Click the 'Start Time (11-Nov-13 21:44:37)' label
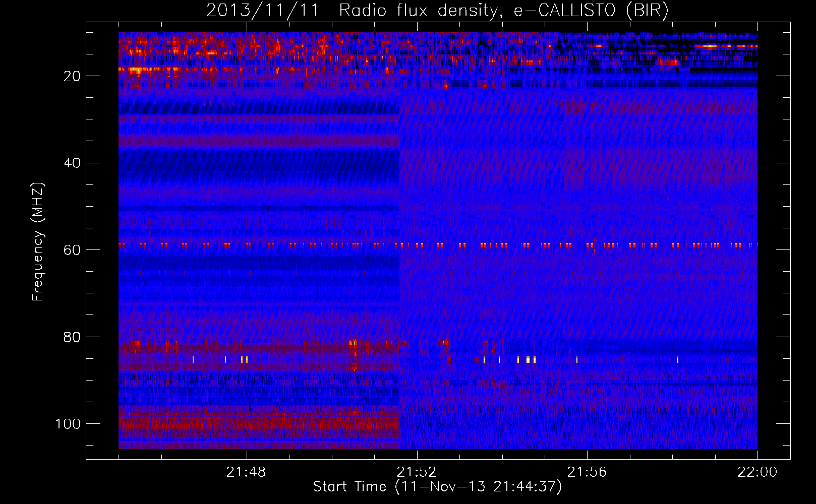Image resolution: width=816 pixels, height=504 pixels. pos(437,487)
